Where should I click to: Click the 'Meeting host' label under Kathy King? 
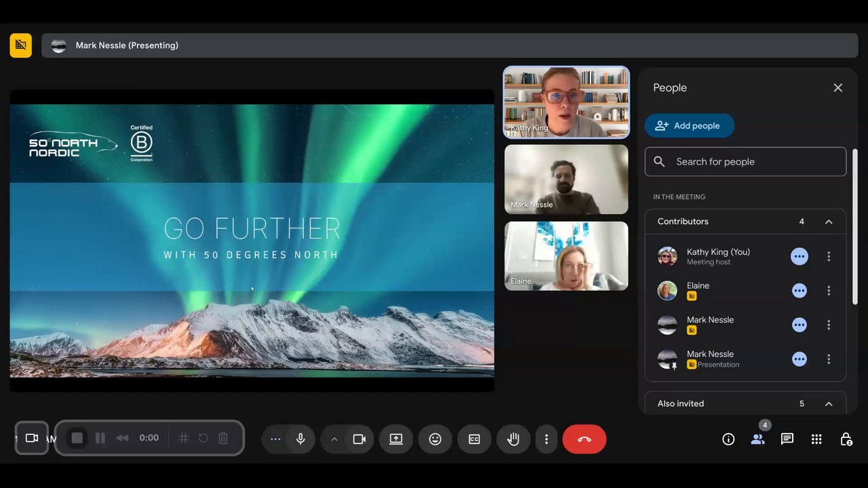[709, 262]
